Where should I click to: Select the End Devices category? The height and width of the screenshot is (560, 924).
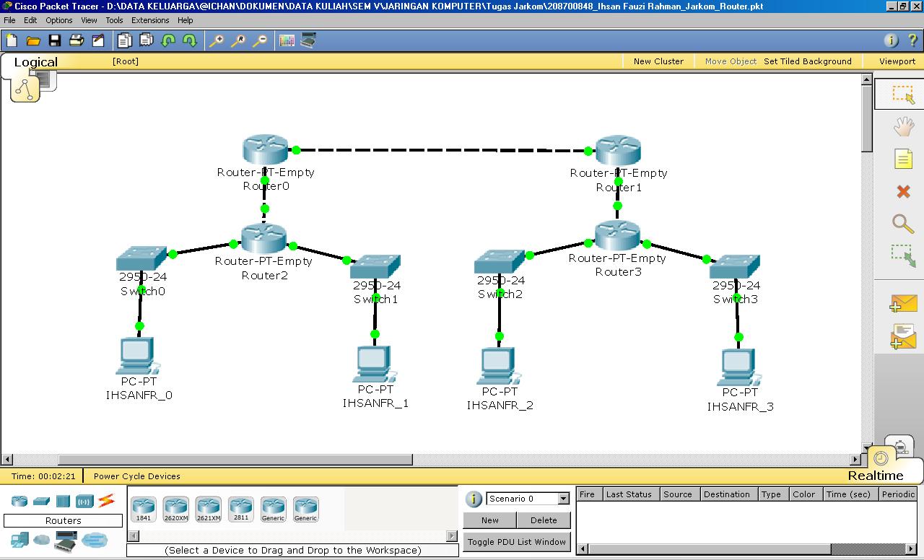[x=19, y=540]
